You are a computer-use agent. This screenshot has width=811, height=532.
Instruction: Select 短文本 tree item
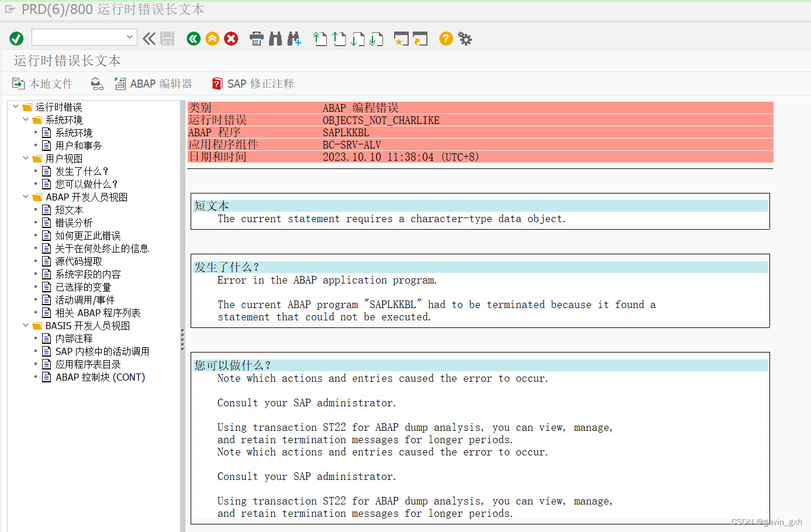point(69,210)
